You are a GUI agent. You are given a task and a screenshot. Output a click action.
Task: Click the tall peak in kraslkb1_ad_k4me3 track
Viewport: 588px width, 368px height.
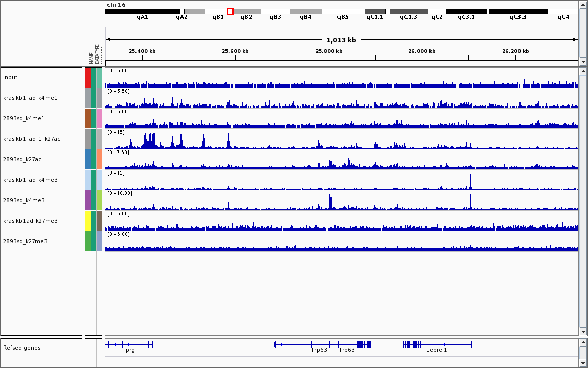pos(470,182)
